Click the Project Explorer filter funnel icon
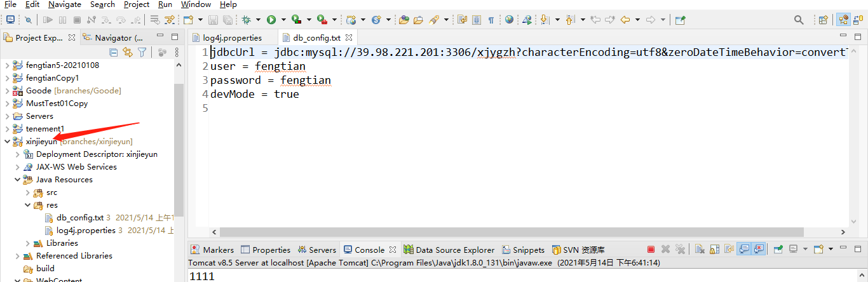Viewport: 868px width, 282px height. (142, 52)
